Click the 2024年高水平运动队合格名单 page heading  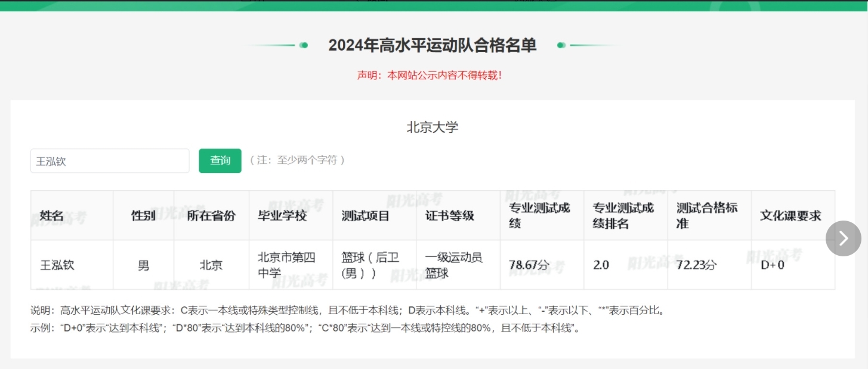pos(433,45)
